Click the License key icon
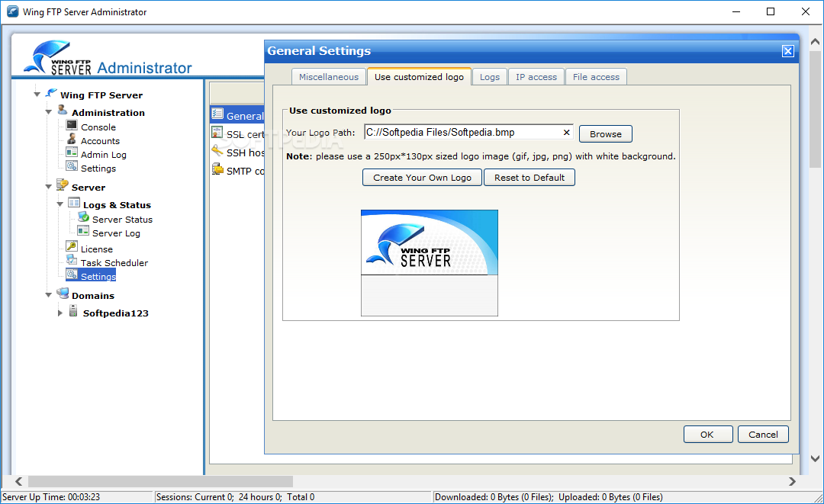Screen dimensions: 824x504 coord(72,246)
